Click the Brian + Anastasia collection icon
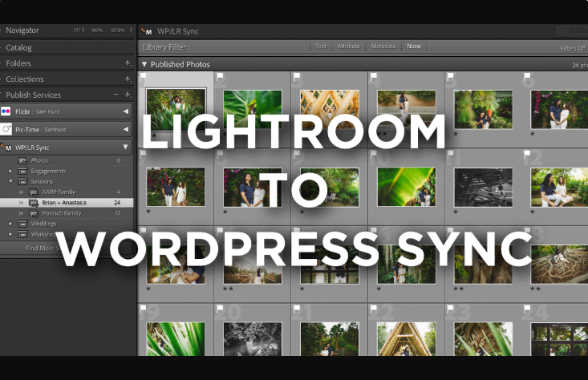588x380 pixels. click(34, 203)
